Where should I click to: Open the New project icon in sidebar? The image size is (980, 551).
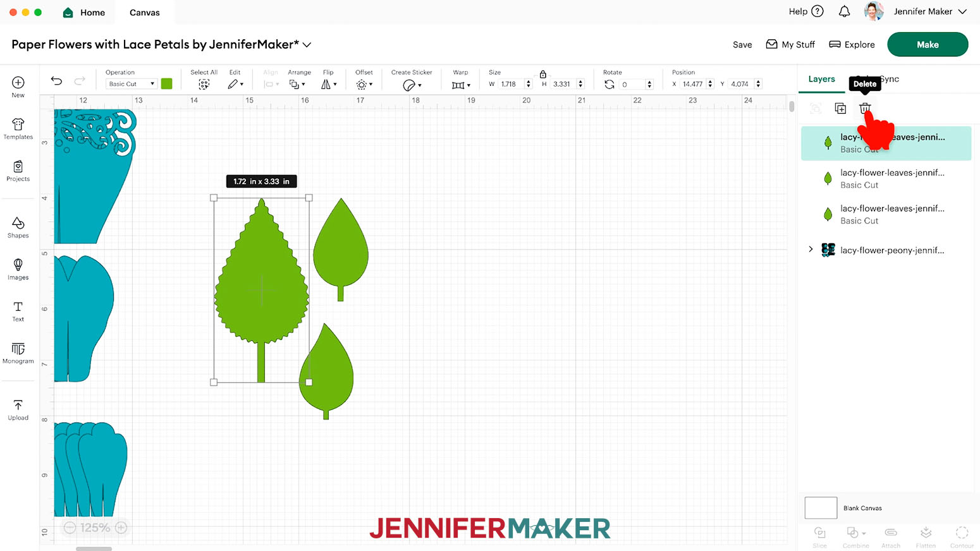click(18, 87)
